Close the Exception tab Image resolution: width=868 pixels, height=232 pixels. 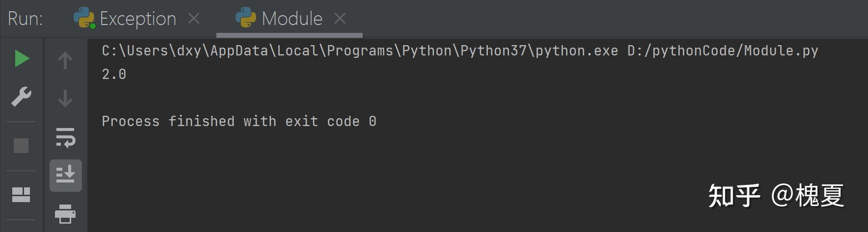point(194,19)
